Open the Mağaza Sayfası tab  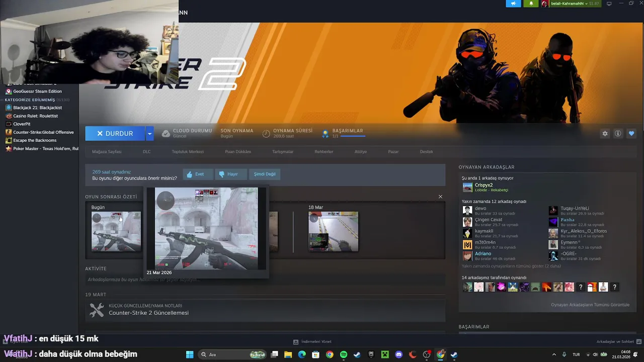[107, 151]
